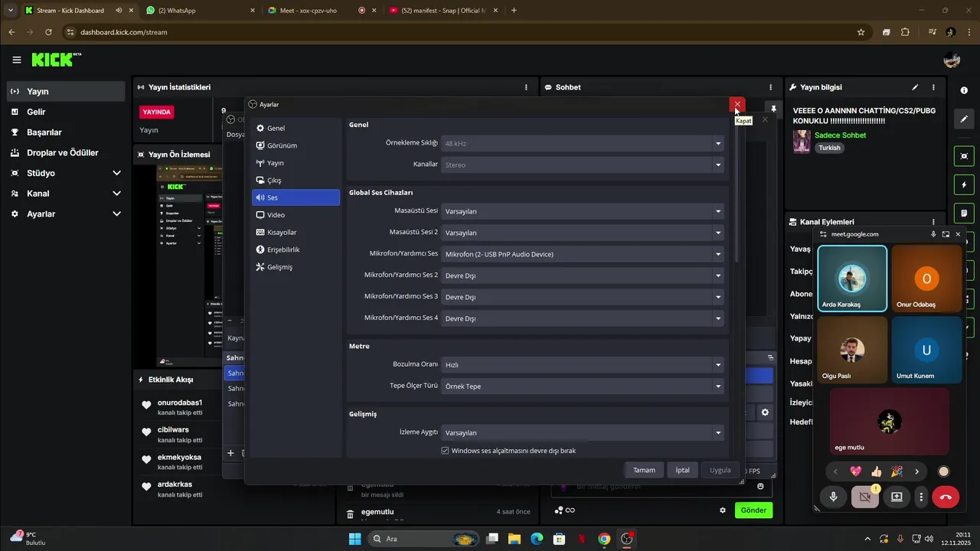Open Windows Start menu

tap(354, 539)
